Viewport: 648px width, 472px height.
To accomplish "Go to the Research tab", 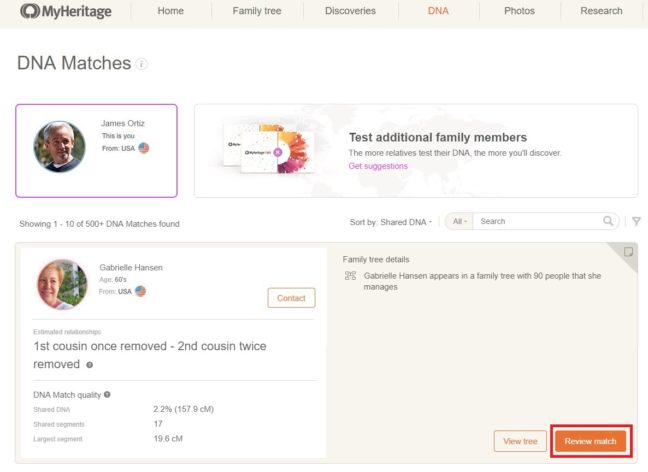I will pyautogui.click(x=603, y=11).
